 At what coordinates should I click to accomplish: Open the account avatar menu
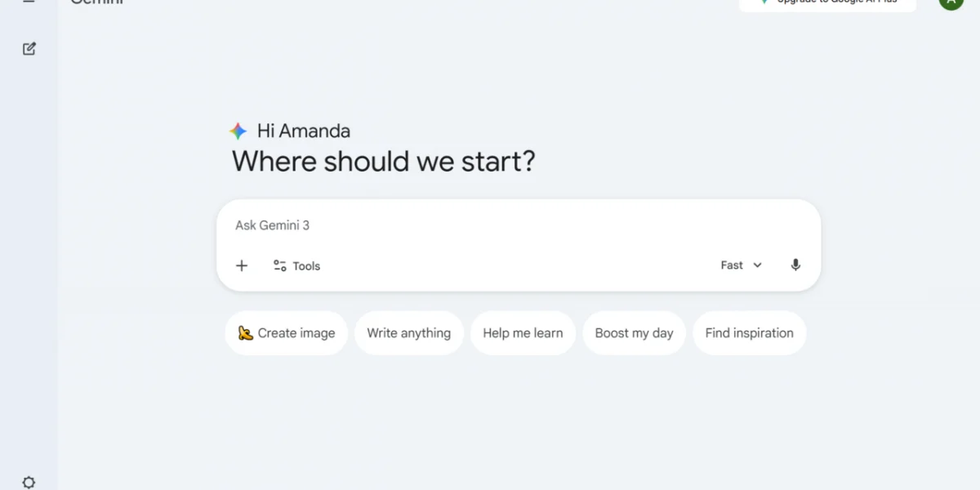point(951,2)
